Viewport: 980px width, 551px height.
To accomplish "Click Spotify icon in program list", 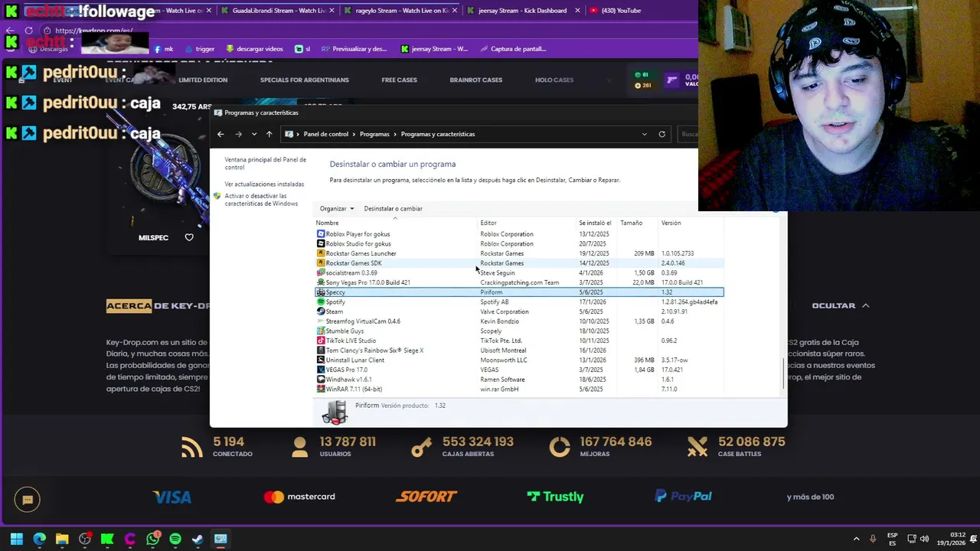I will [x=321, y=302].
